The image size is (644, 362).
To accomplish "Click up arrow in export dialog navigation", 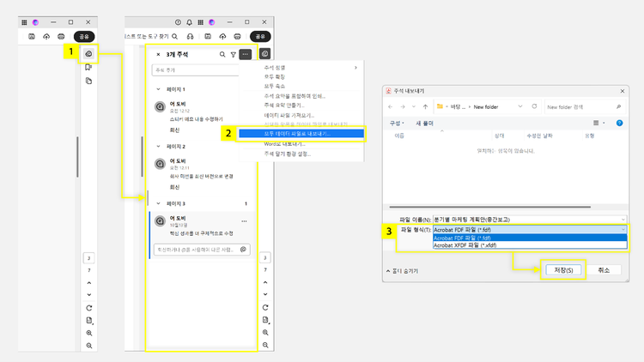I will (426, 106).
